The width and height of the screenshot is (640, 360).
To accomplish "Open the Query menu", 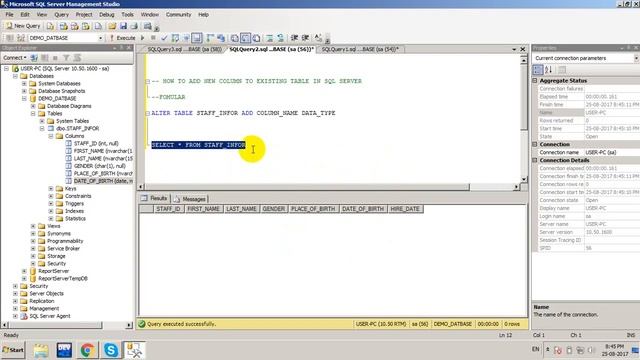I will [x=61, y=15].
